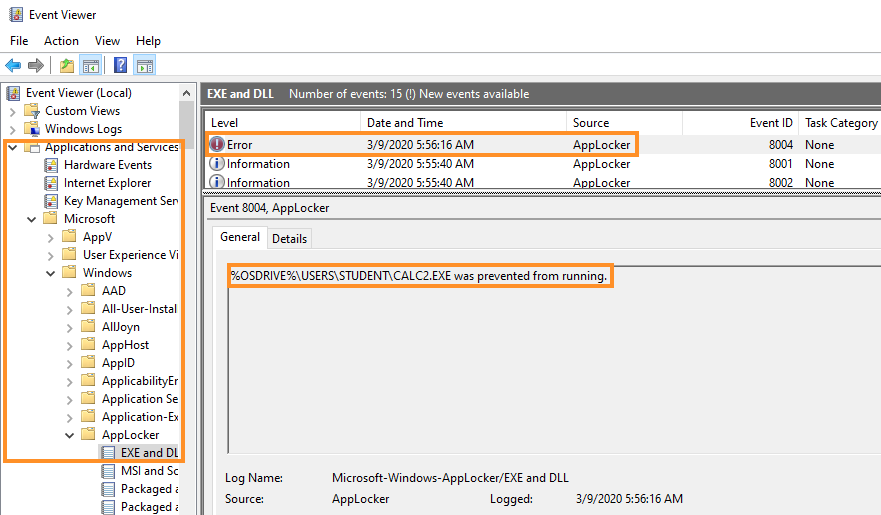Toggle the Show/Hide Console Tree icon
881x515 pixels.
coord(90,66)
